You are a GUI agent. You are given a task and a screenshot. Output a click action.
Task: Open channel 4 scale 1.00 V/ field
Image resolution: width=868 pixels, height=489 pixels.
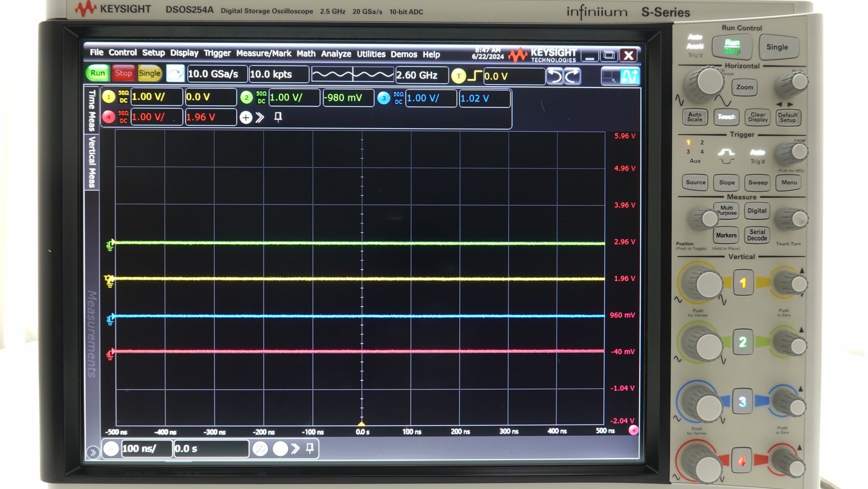pos(156,117)
